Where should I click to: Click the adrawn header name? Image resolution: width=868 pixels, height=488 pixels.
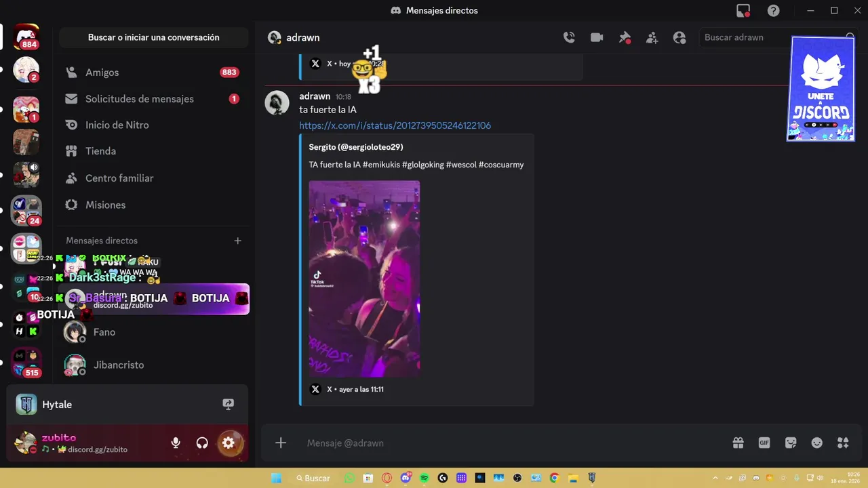(x=302, y=38)
